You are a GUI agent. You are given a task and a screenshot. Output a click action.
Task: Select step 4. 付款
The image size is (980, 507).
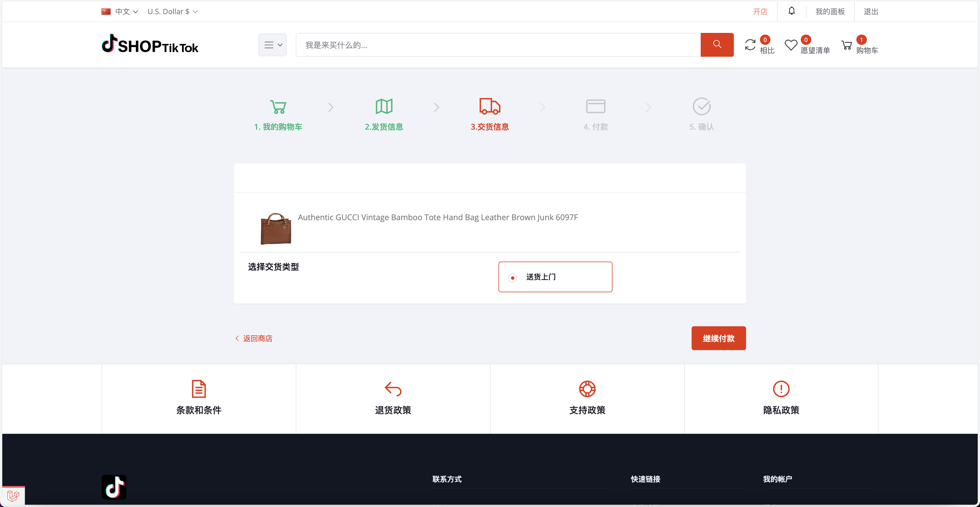[595, 127]
